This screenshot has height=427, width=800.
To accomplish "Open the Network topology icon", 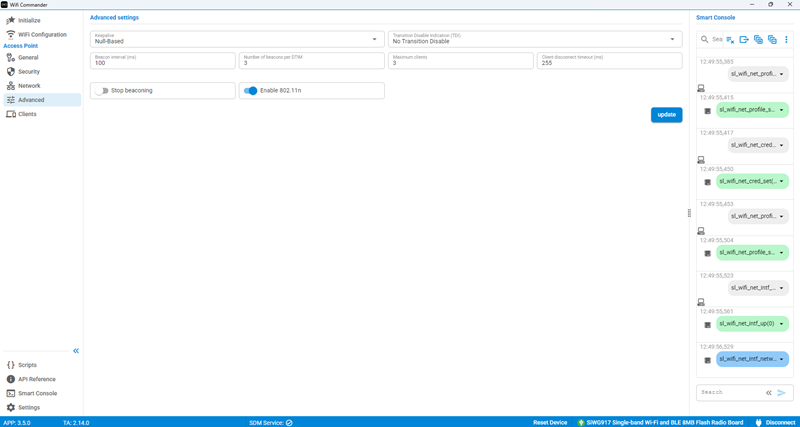I will pyautogui.click(x=10, y=86).
